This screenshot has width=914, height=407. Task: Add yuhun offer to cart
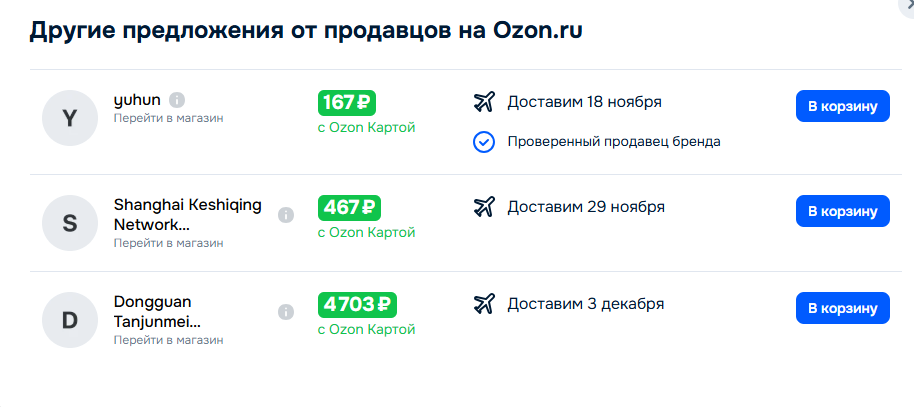842,106
